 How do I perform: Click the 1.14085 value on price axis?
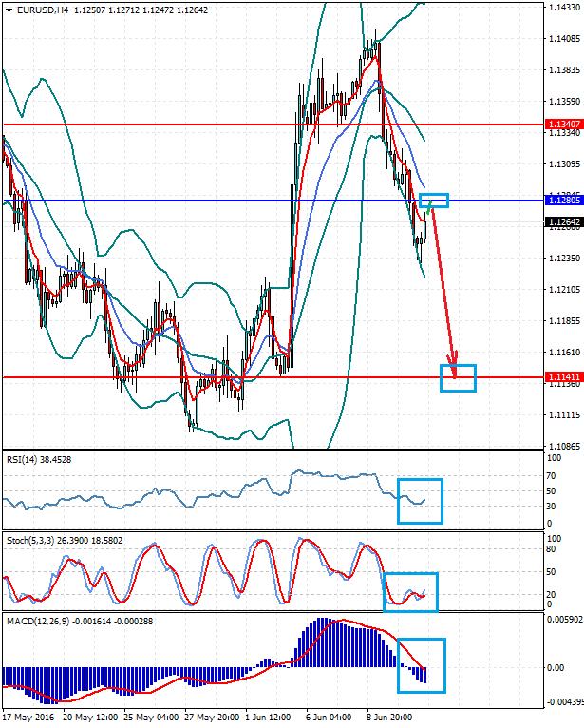click(x=564, y=39)
